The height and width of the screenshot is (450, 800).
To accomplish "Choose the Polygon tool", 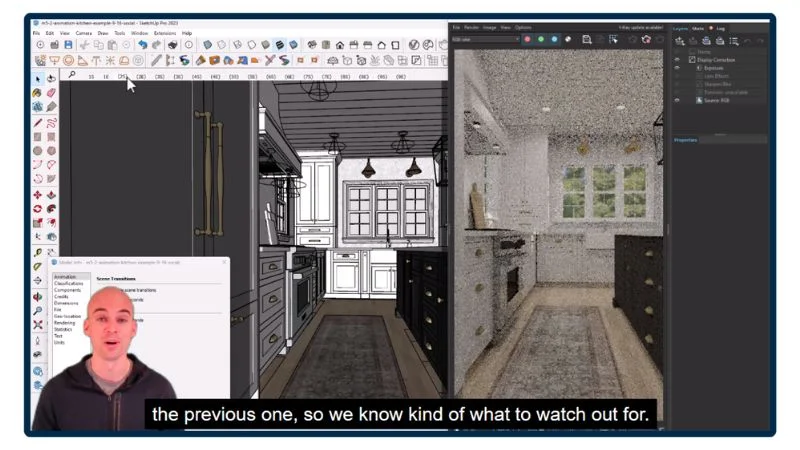I will [52, 151].
